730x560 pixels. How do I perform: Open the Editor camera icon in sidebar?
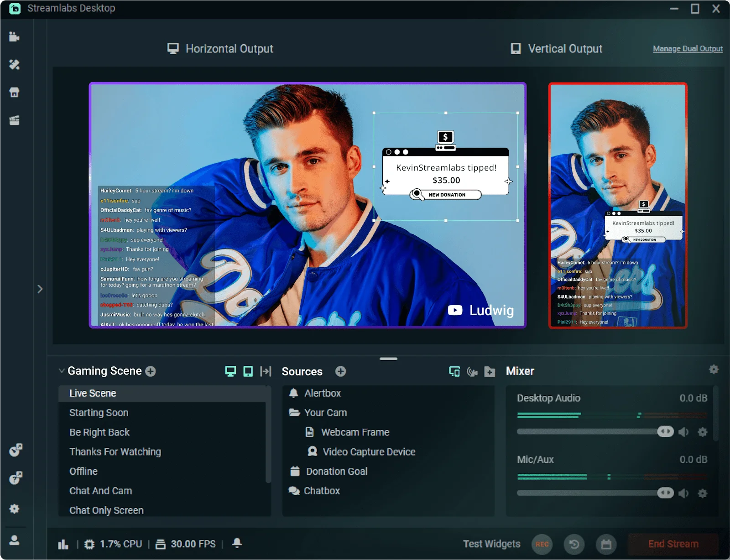[14, 36]
